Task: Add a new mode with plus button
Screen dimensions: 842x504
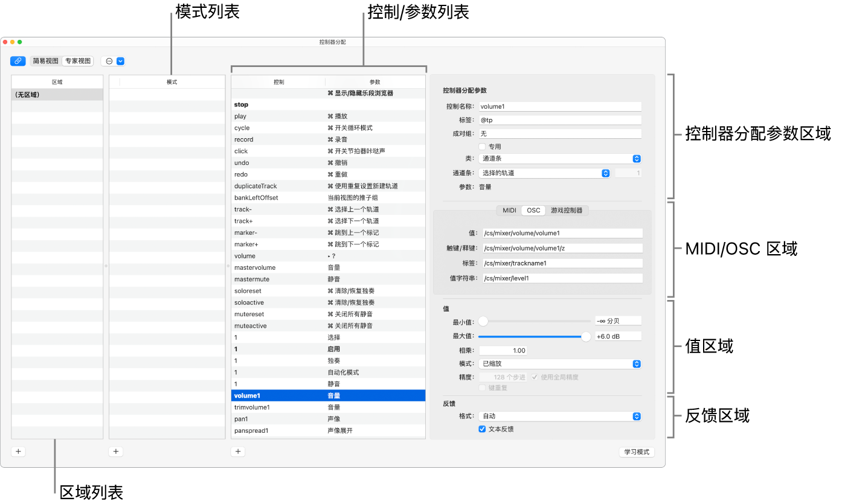Action: (117, 451)
